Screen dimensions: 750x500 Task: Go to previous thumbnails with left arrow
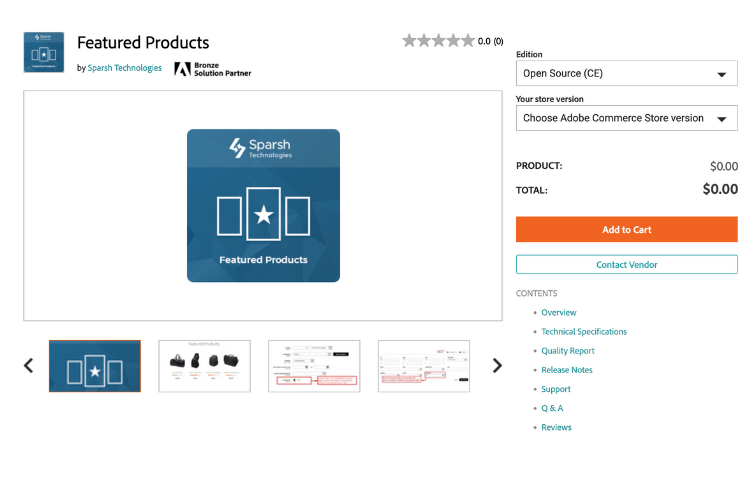pos(28,366)
